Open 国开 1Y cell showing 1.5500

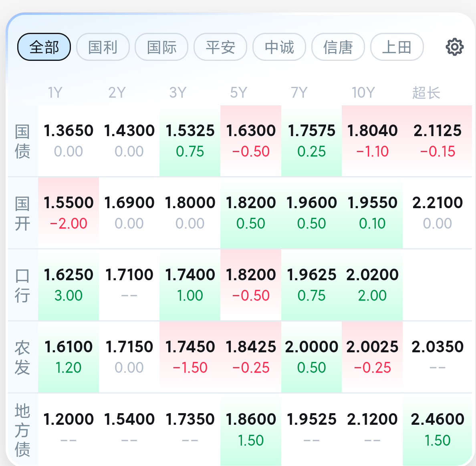point(69,213)
